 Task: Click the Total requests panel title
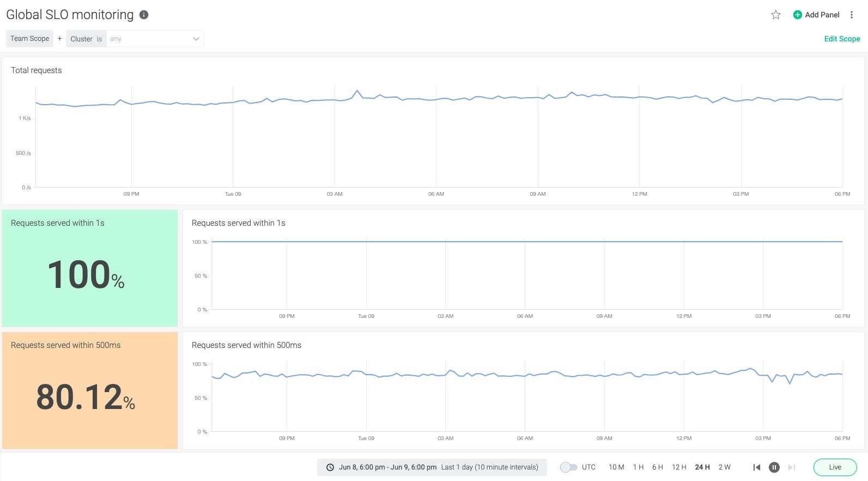click(x=37, y=70)
